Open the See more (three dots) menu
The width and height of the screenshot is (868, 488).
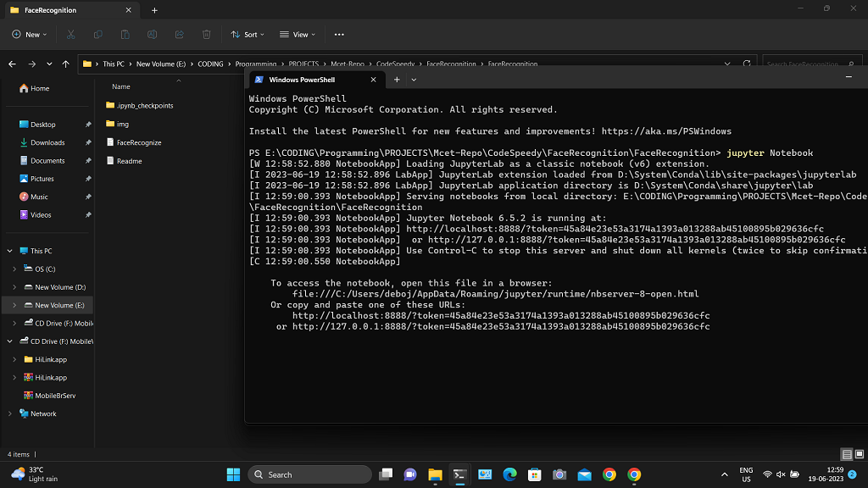pos(339,34)
